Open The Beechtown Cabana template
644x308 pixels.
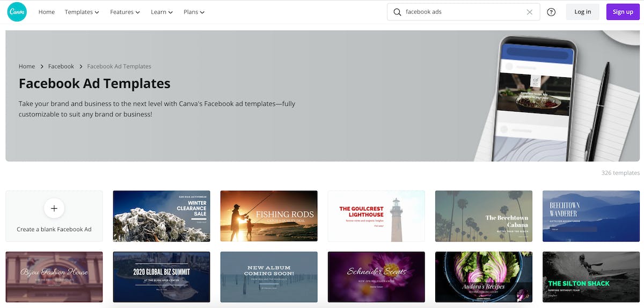point(484,216)
